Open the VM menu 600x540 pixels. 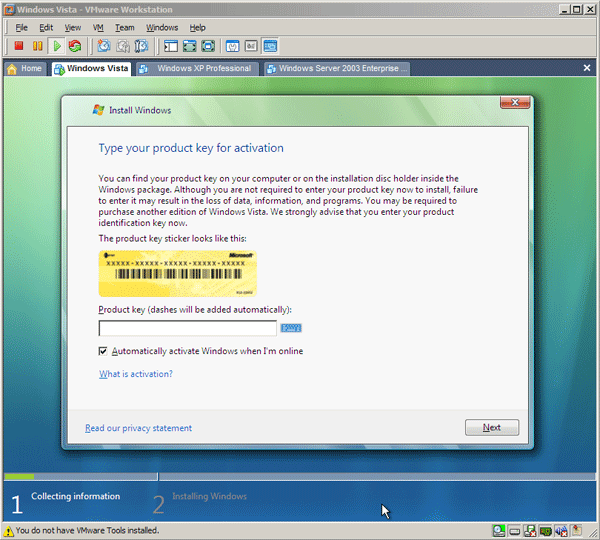98,28
